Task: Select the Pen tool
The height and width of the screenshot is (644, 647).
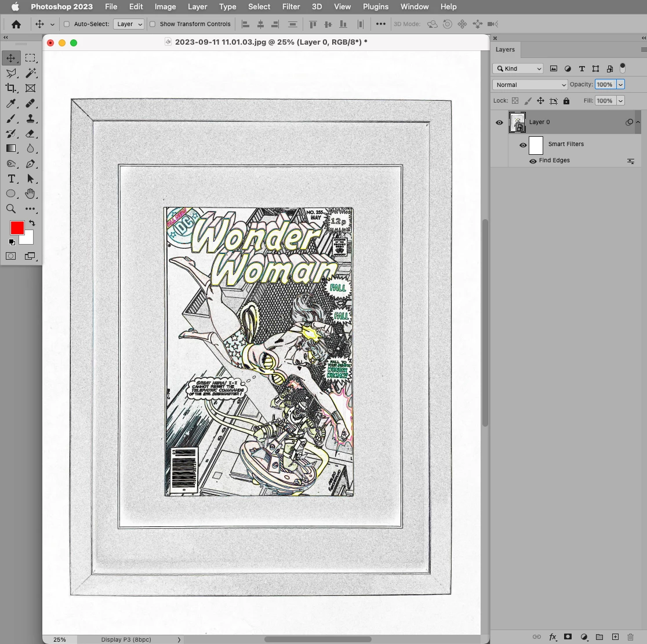Action: coord(30,164)
